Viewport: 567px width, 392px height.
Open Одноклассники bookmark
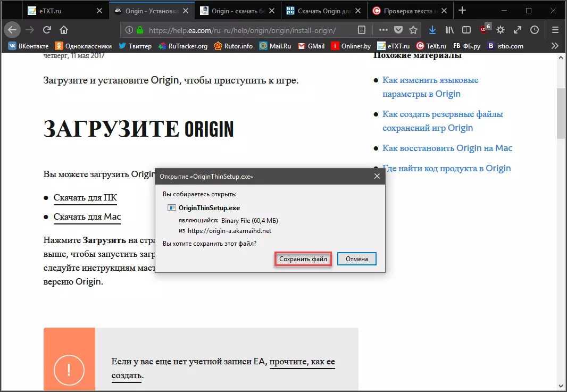[x=84, y=46]
